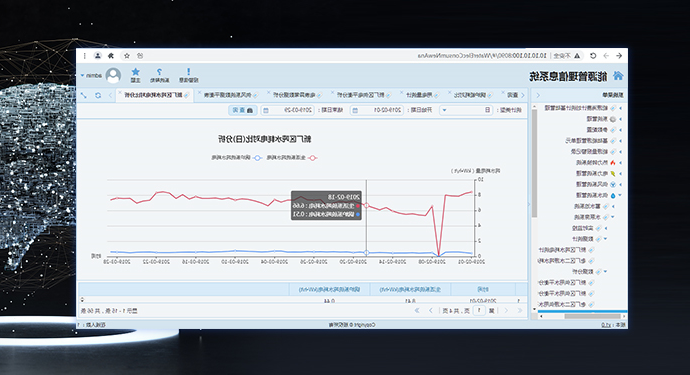Click the share icon in the address bar

coord(140,56)
